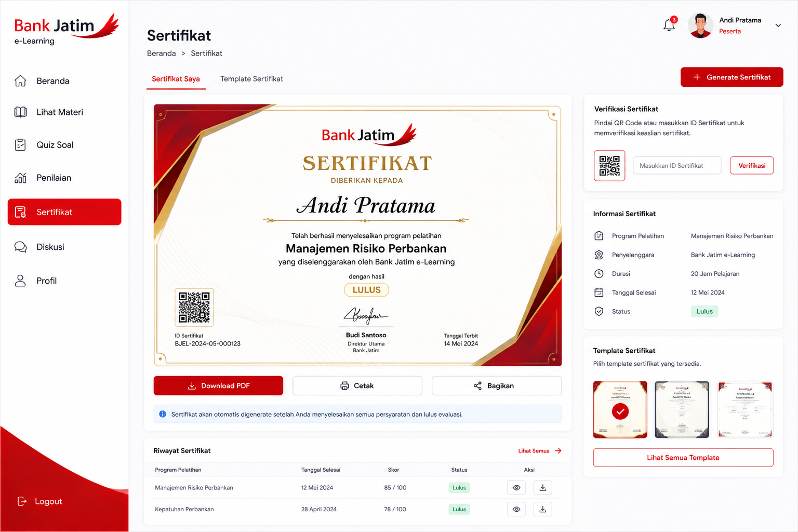Click the QR code on the certificate
The height and width of the screenshot is (532, 798).
coord(194,308)
